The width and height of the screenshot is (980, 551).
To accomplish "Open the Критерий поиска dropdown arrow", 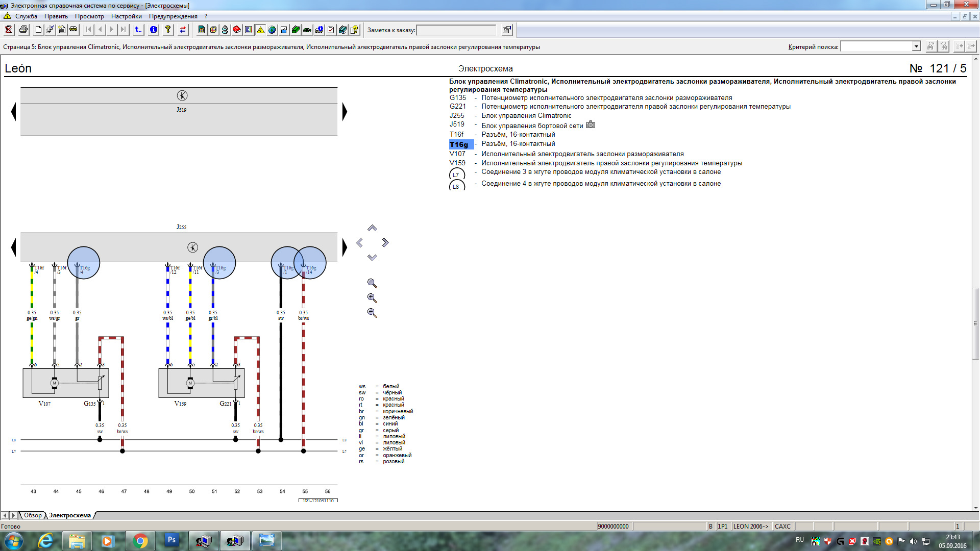I will click(916, 46).
